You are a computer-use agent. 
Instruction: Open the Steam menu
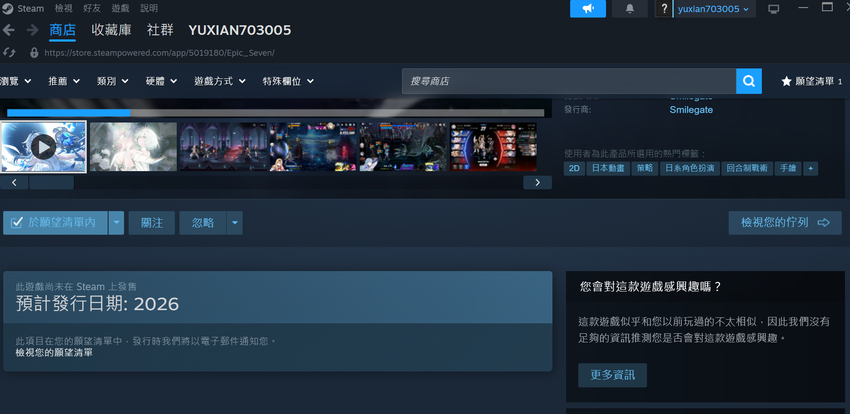[x=30, y=9]
